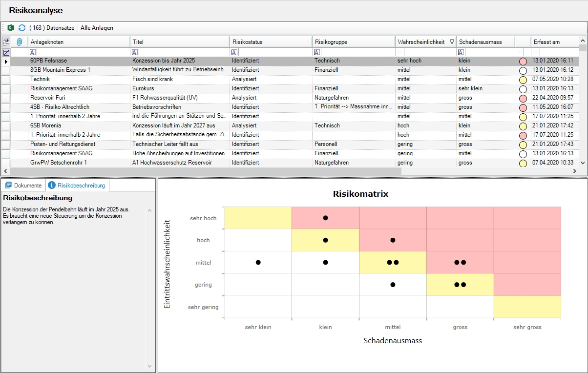The height and width of the screenshot is (373, 588).
Task: Open the column chooser icon in grid corner
Action: click(6, 42)
